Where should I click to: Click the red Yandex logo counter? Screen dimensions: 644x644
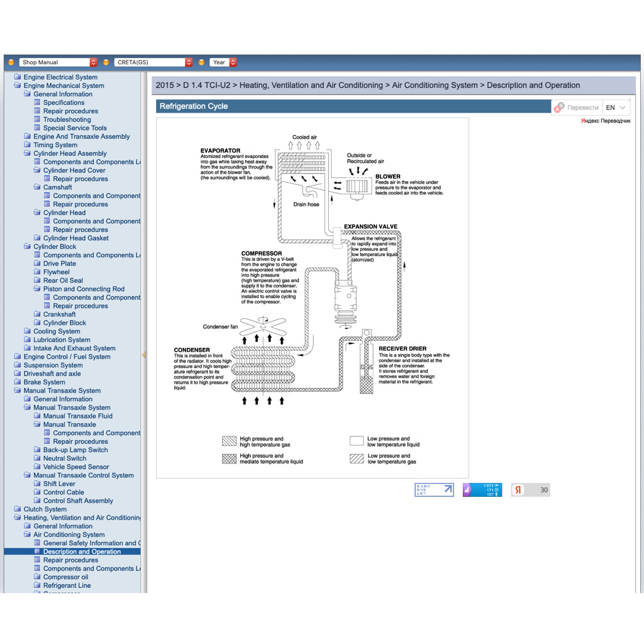(x=518, y=490)
